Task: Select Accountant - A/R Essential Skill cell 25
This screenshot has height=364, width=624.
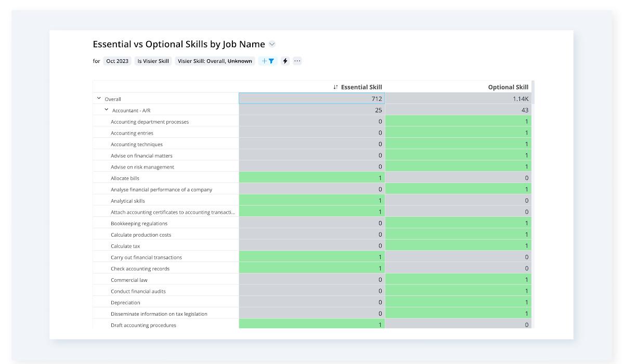Action: tap(312, 110)
